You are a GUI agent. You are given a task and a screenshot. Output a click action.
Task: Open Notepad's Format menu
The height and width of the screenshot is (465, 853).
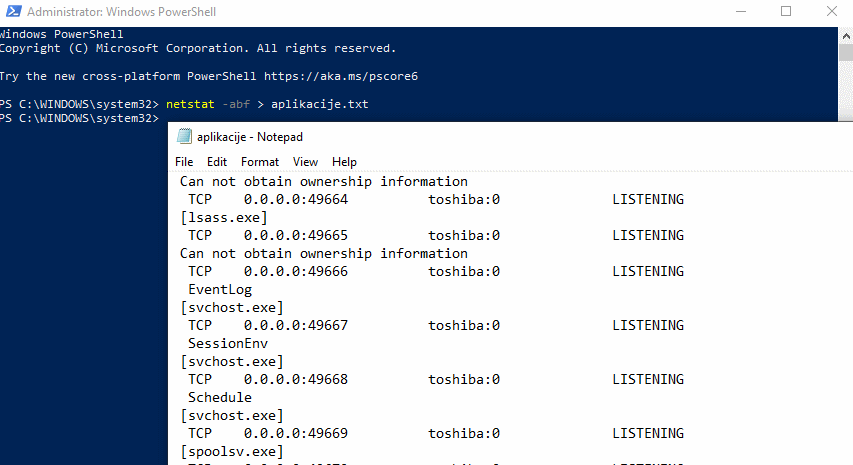click(x=260, y=162)
